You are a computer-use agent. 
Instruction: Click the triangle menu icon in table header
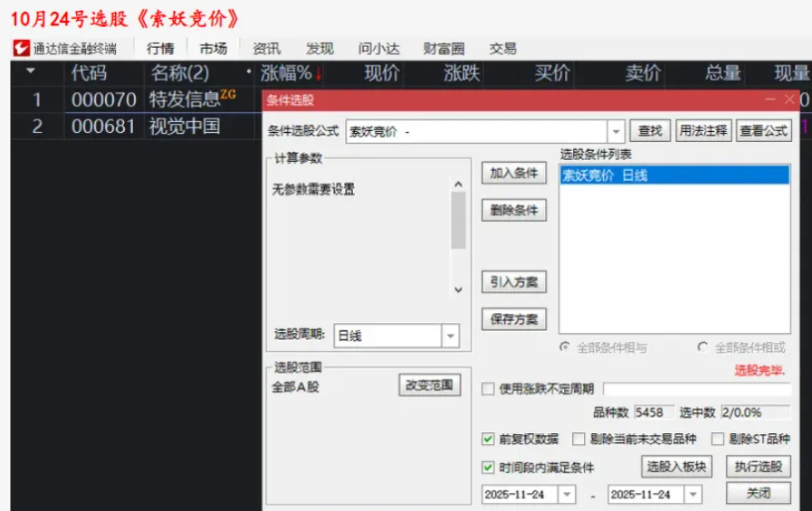tap(32, 72)
